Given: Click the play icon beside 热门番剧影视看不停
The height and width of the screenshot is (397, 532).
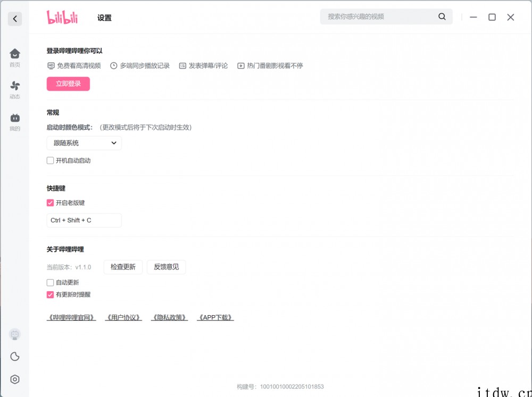Looking at the screenshot, I should tap(240, 66).
